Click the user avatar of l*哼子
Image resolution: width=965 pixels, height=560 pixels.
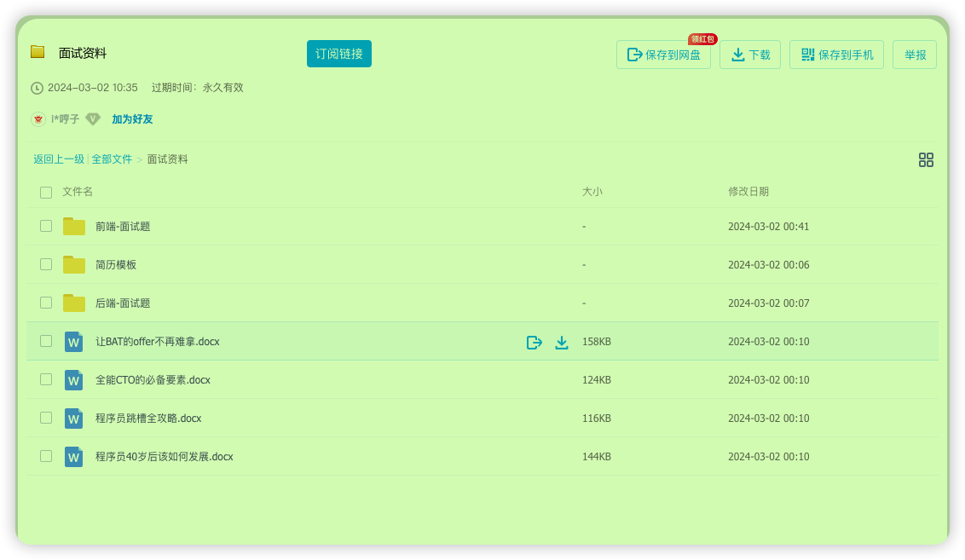(x=38, y=119)
